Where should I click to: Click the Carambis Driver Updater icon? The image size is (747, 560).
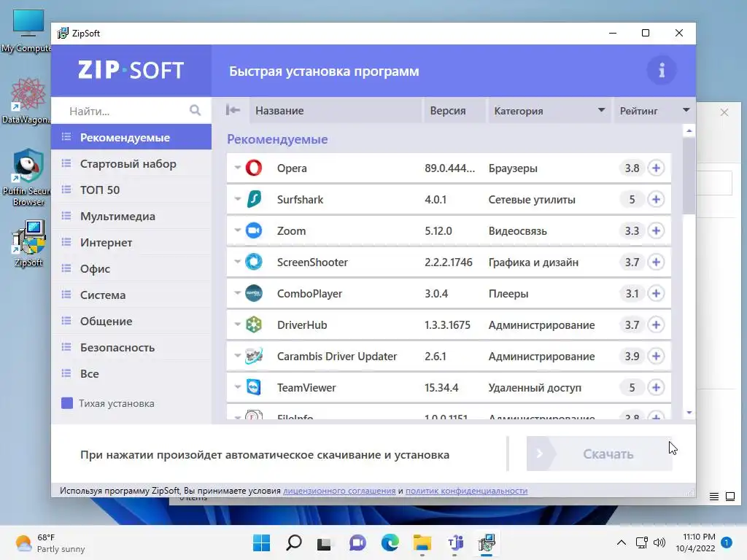click(x=254, y=356)
